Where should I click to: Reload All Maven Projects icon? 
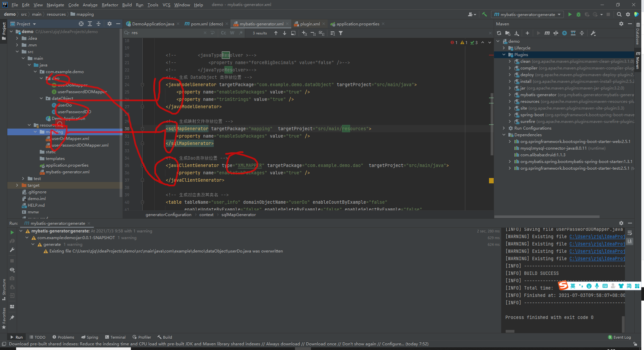(499, 33)
